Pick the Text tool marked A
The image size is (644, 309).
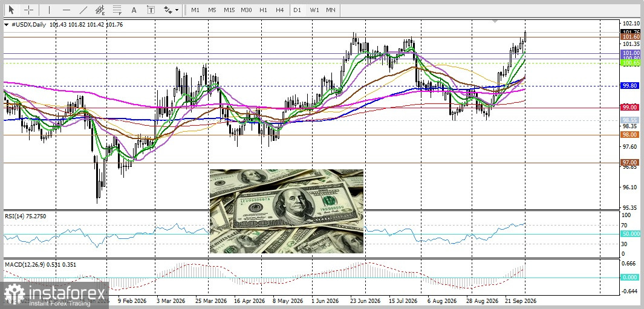(134, 10)
